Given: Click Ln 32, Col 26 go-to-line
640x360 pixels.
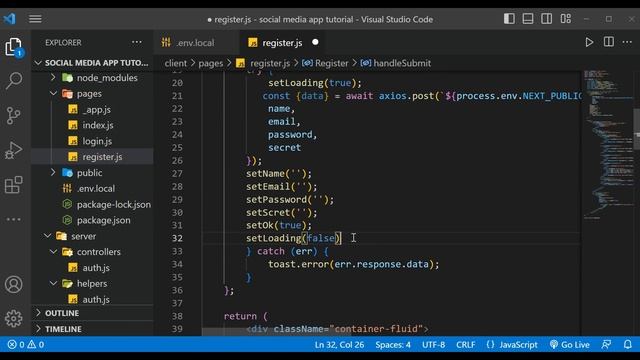Looking at the screenshot, I should click(x=339, y=344).
